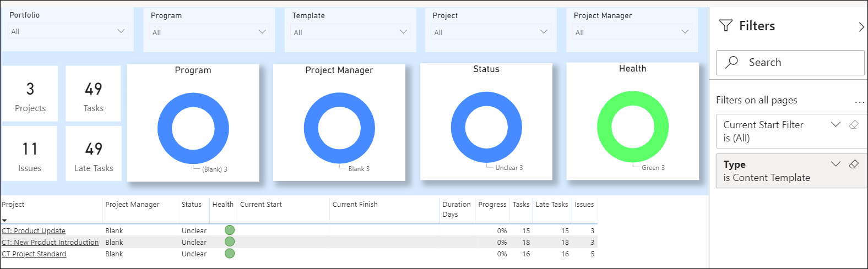Click the health dot for CT Project Standard
The height and width of the screenshot is (269, 868).
point(230,254)
